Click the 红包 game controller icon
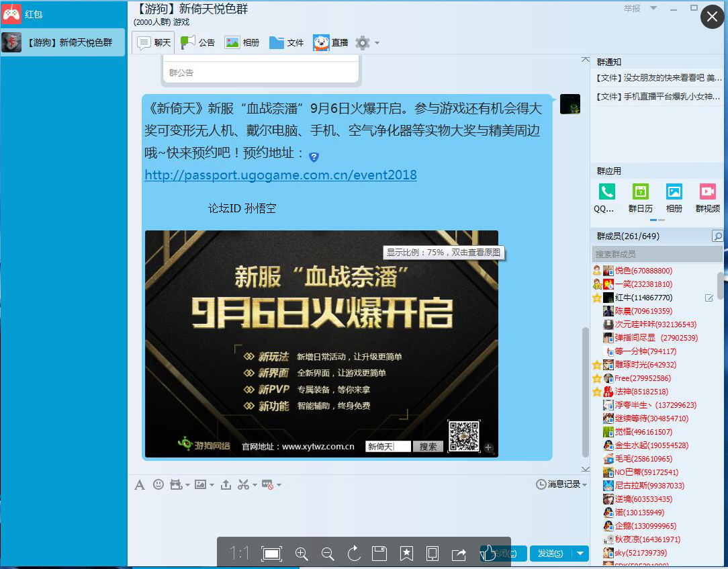 click(11, 14)
